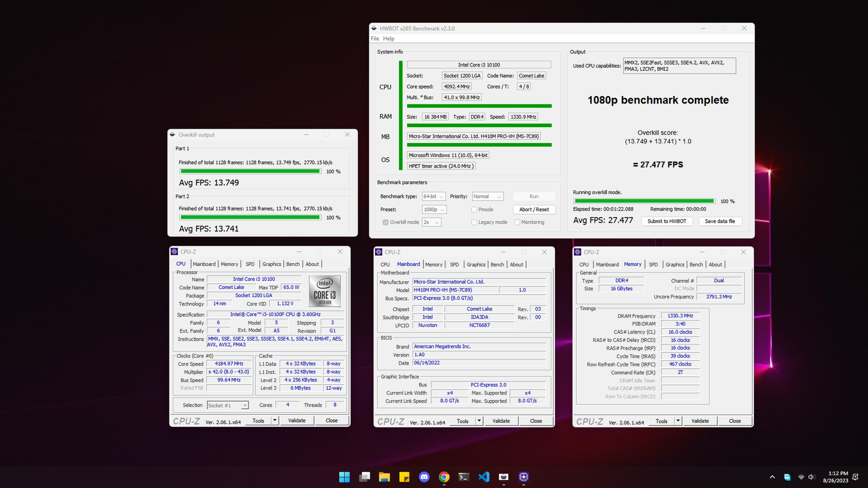868x488 pixels.
Task: Click Validate in CPU window
Action: click(x=297, y=421)
